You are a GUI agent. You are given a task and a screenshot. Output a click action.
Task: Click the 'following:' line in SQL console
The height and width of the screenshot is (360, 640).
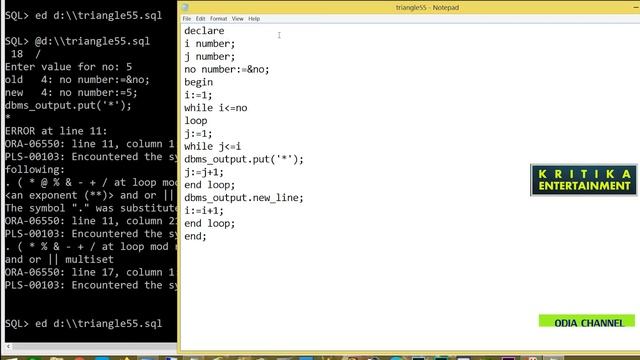35,169
